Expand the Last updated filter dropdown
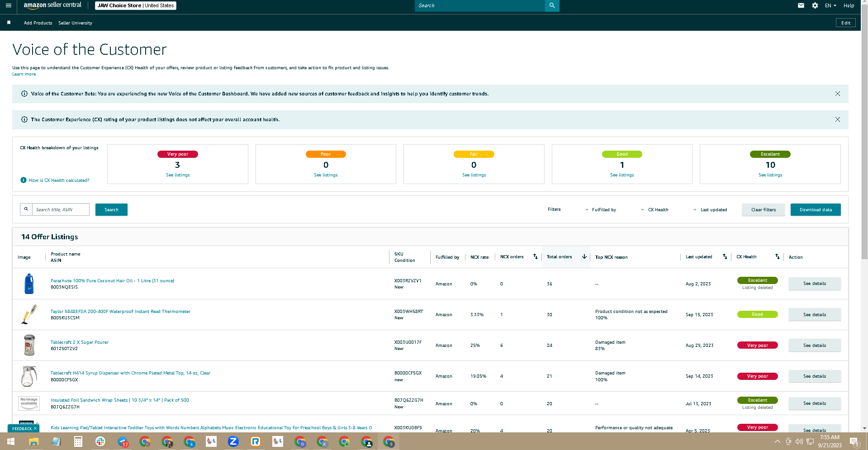868x450 pixels. click(710, 209)
